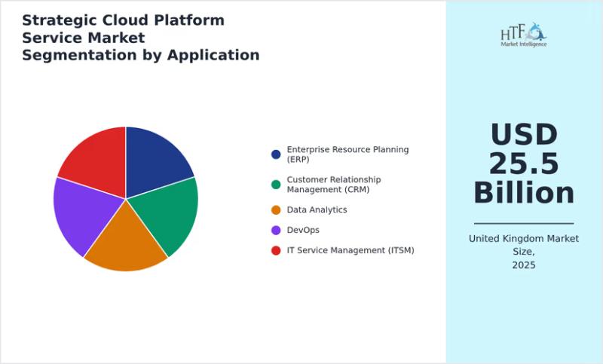
Task: Hide the Data Analytics series via legend text
Action: (317, 210)
